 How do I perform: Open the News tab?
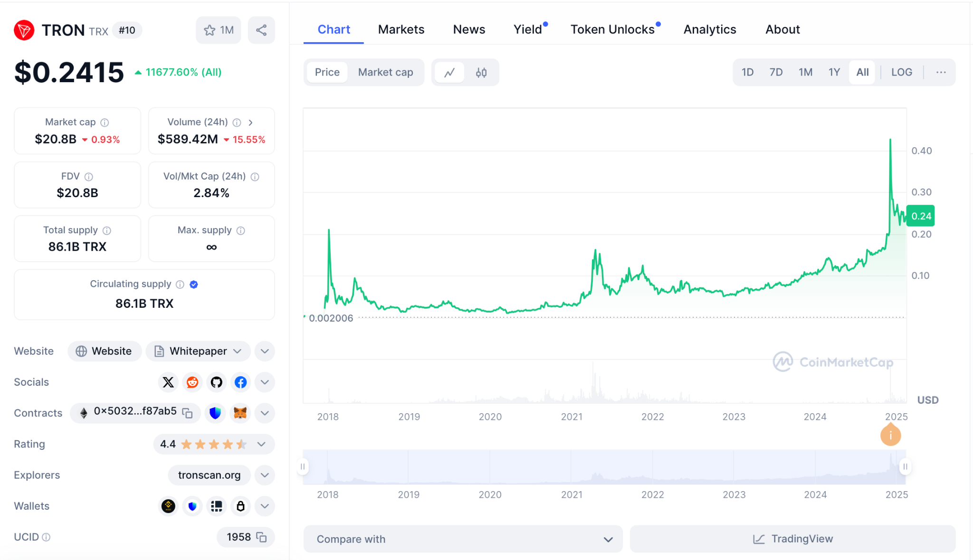469,29
